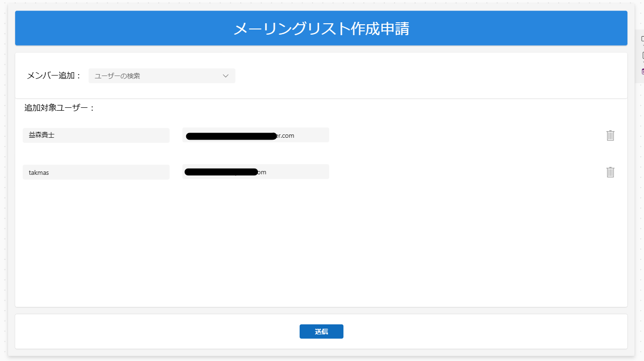This screenshot has width=644, height=361.
Task: Click the email field in takmas row
Action: click(256, 171)
